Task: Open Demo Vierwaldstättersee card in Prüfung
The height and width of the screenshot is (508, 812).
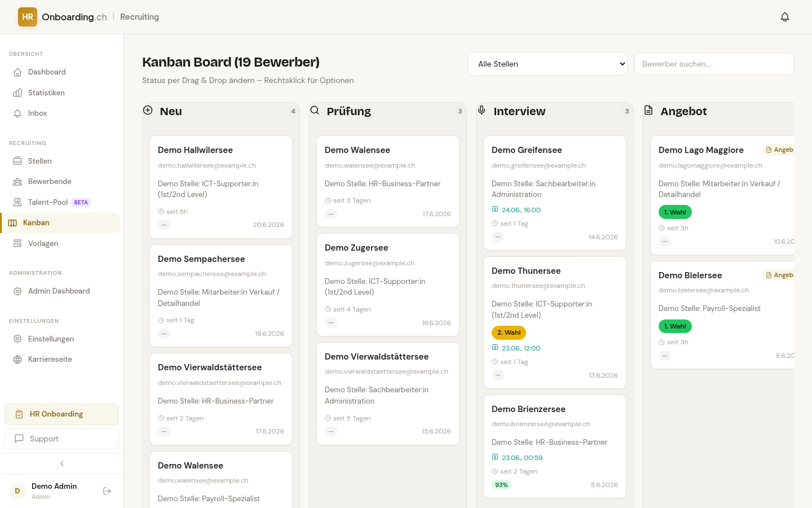Action: [x=388, y=393]
